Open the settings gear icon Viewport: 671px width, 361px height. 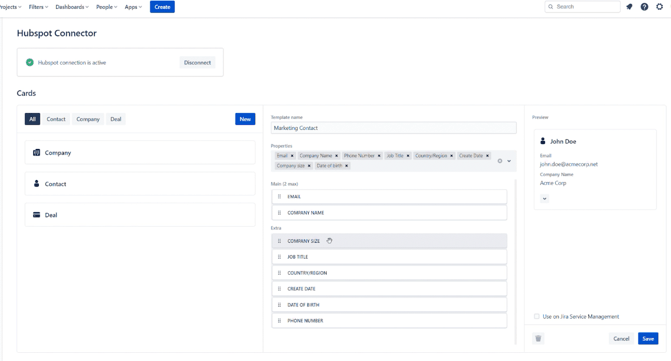(x=659, y=7)
